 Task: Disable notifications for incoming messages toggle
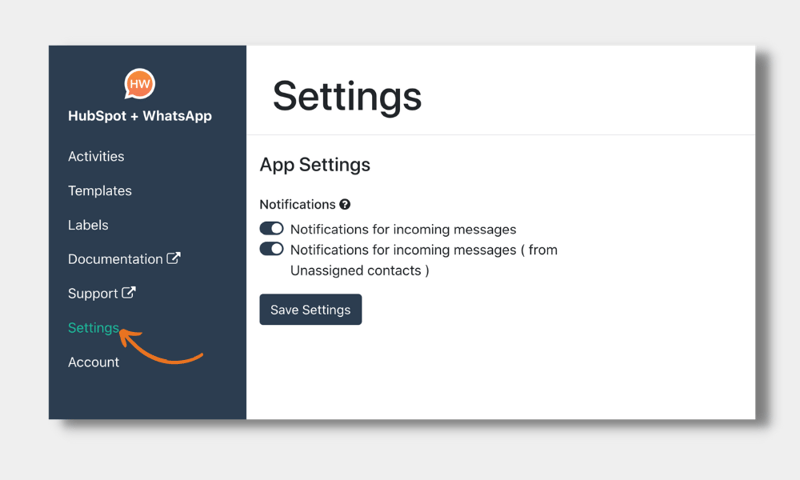point(271,229)
